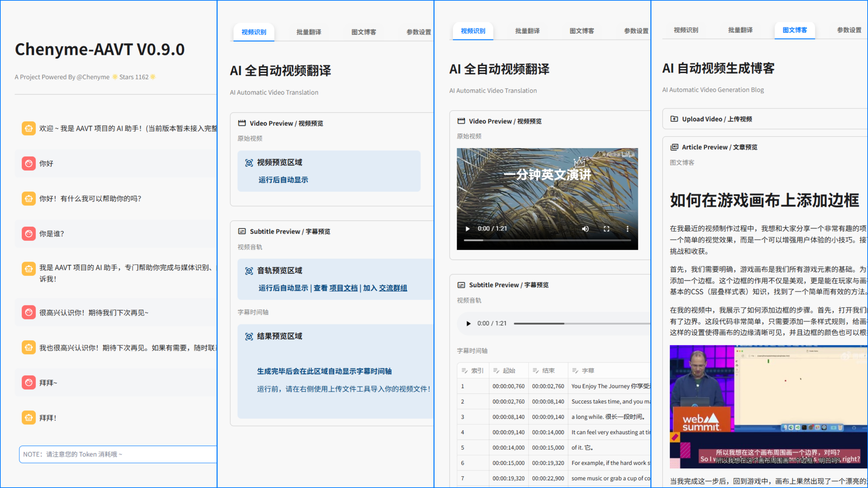This screenshot has height=488, width=868.
Task: Switch to 批量翻译 tab in second panel
Action: point(309,32)
